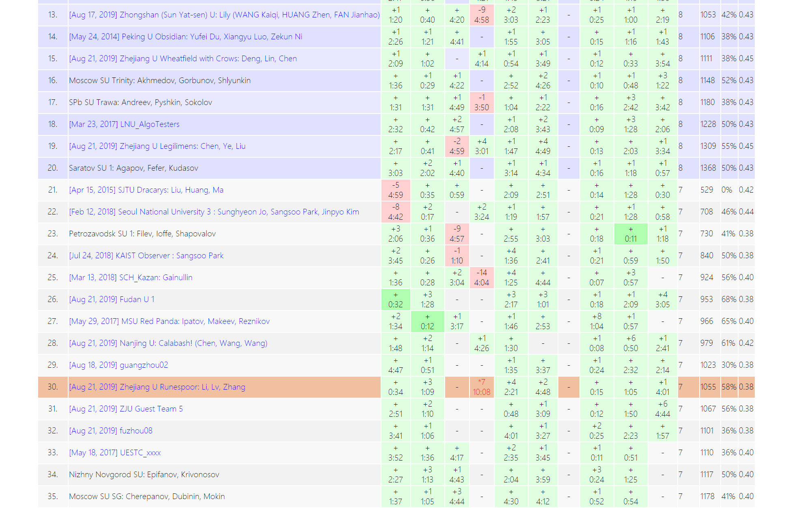Screen dimensions: 812x508
Task: Click the Petrozavodsk SU 1 team row
Action: pyautogui.click(x=142, y=234)
